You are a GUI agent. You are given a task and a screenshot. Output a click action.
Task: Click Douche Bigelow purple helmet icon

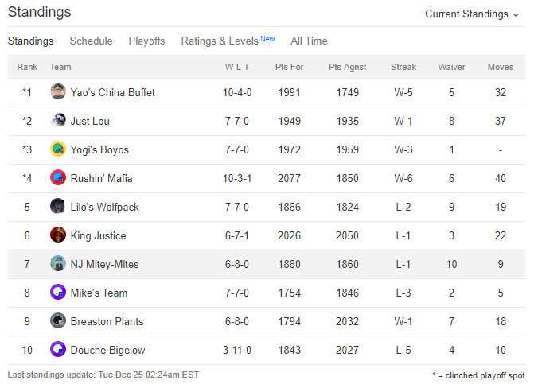pos(58,350)
